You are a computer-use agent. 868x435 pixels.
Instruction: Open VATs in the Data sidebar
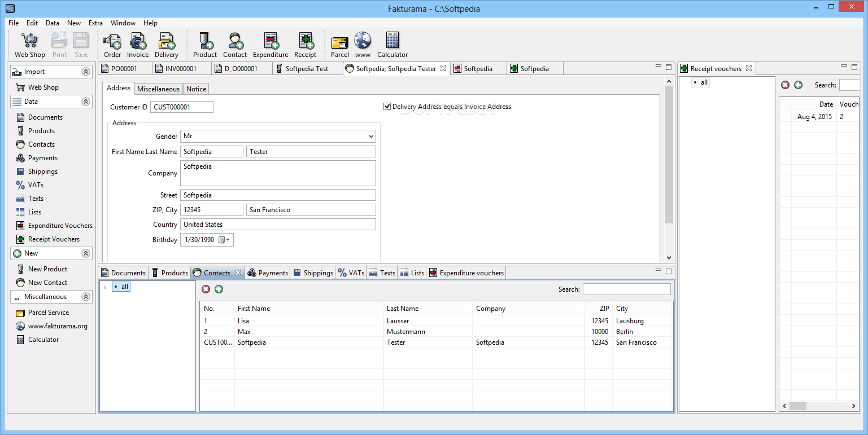[29, 185]
